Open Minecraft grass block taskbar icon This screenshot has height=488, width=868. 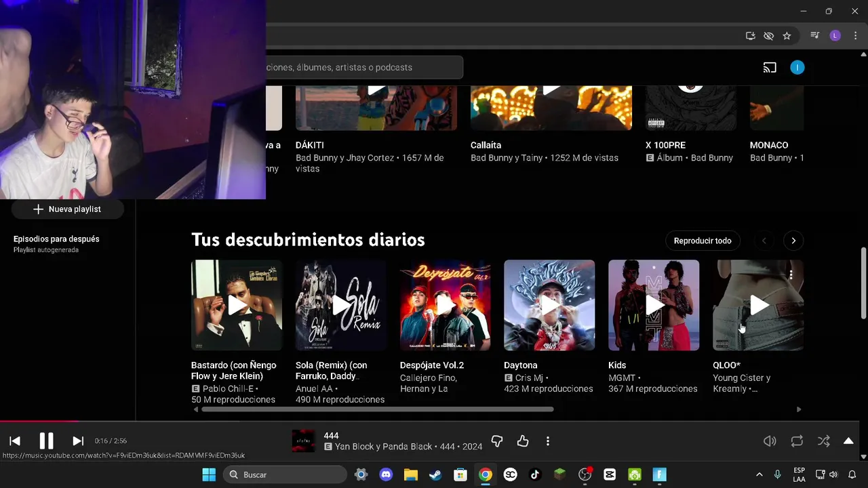tap(560, 474)
